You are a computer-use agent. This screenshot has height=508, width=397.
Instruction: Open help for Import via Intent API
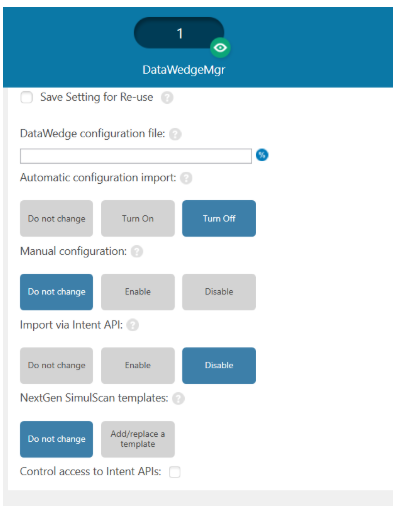[x=133, y=325]
